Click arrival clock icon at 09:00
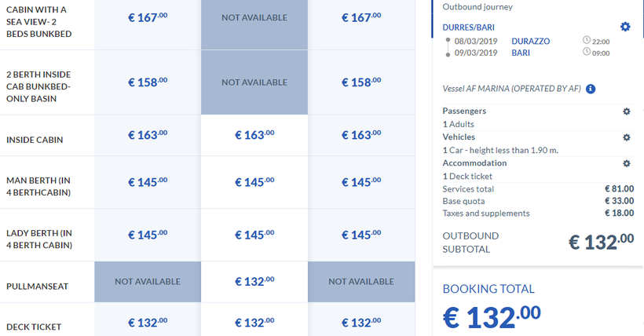The image size is (644, 336). 587,53
